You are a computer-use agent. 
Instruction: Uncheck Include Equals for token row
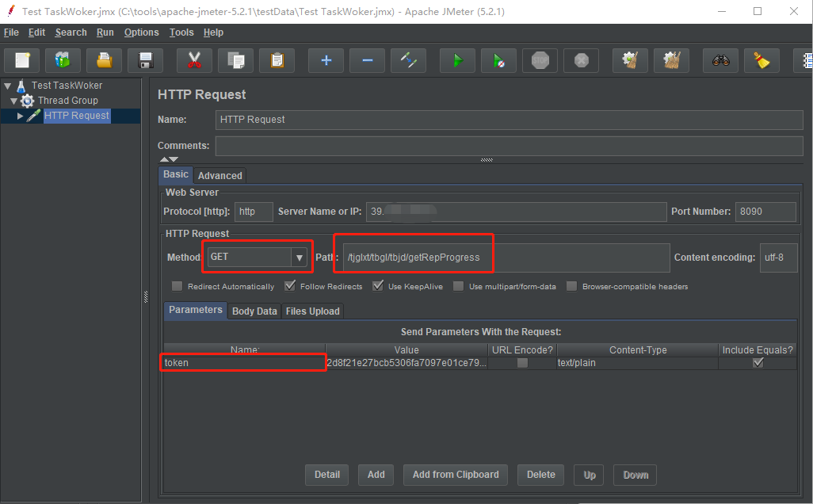tap(758, 363)
